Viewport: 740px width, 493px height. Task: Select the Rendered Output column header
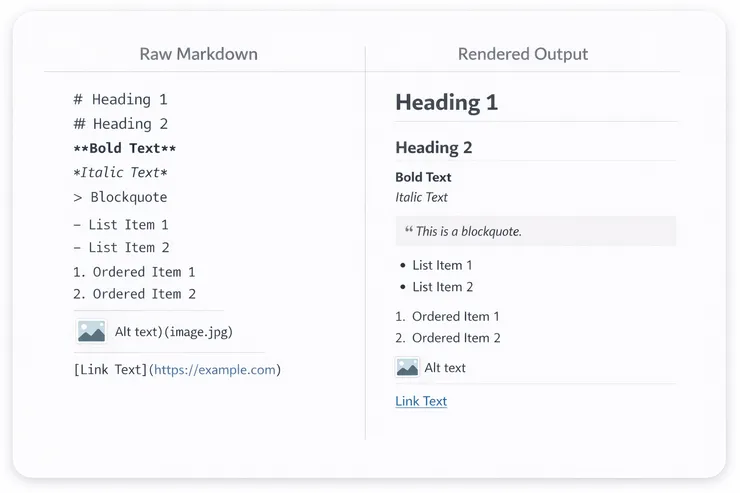coord(522,54)
